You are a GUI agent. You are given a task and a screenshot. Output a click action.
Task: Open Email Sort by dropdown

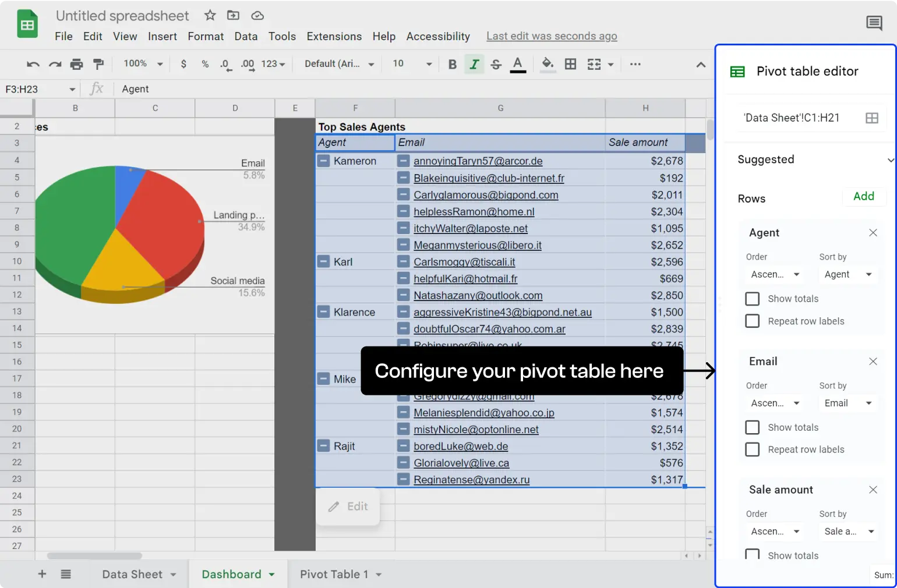(848, 403)
